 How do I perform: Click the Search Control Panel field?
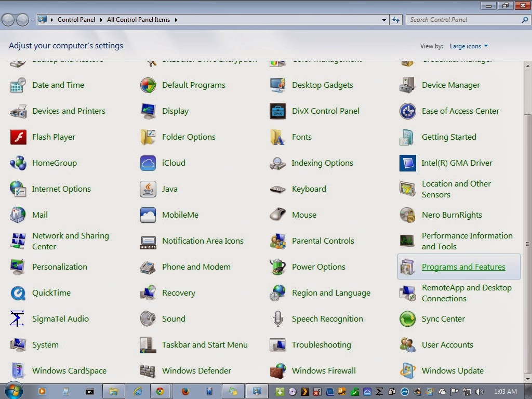click(468, 20)
